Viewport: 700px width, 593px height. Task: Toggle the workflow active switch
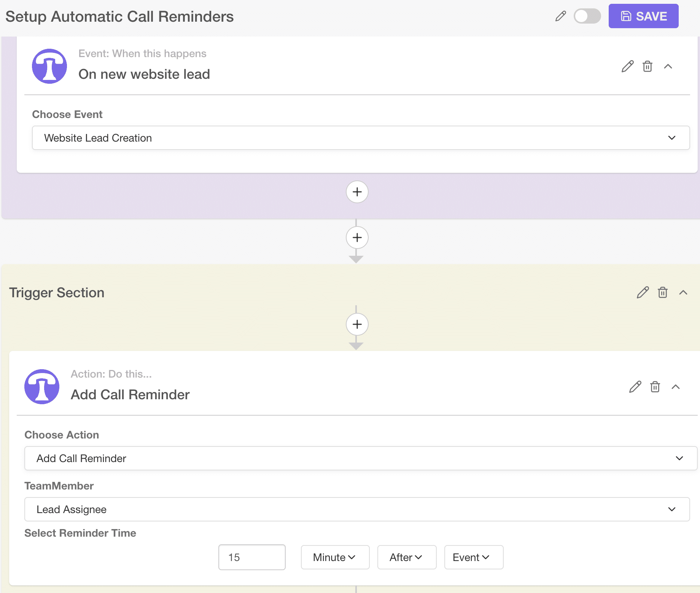click(587, 16)
